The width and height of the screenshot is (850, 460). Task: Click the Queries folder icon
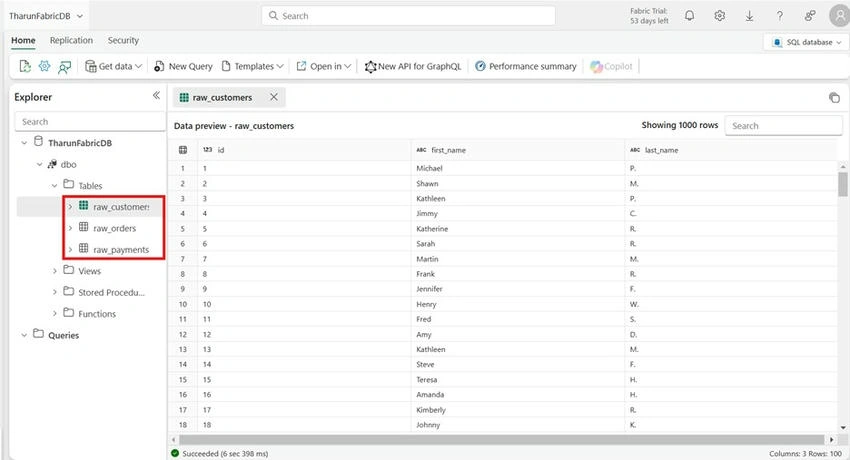[x=38, y=333]
